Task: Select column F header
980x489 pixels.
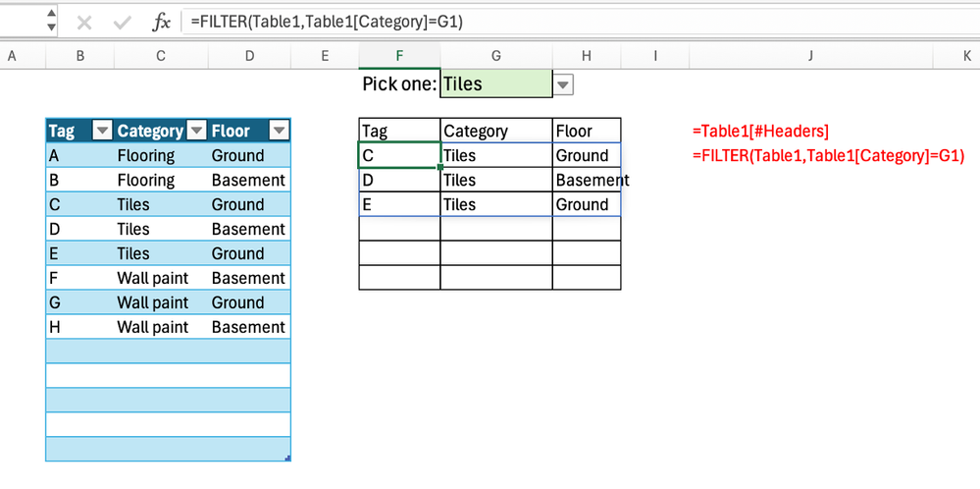Action: (x=399, y=56)
